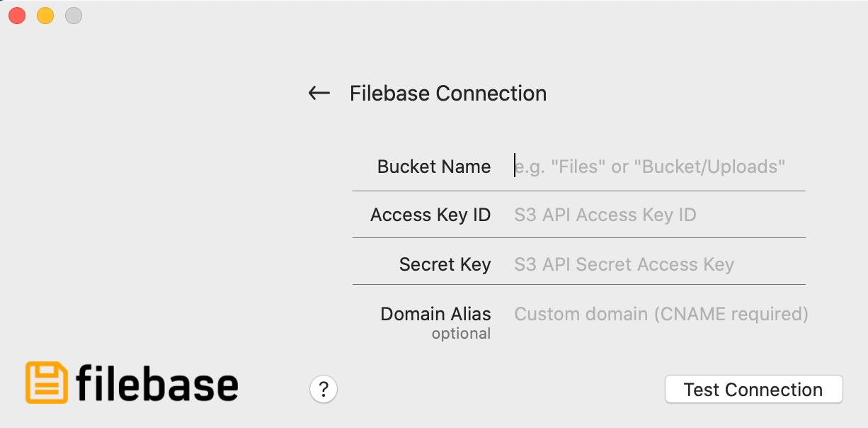
Task: Click the blank panel above the filebase logo
Action: point(142,213)
